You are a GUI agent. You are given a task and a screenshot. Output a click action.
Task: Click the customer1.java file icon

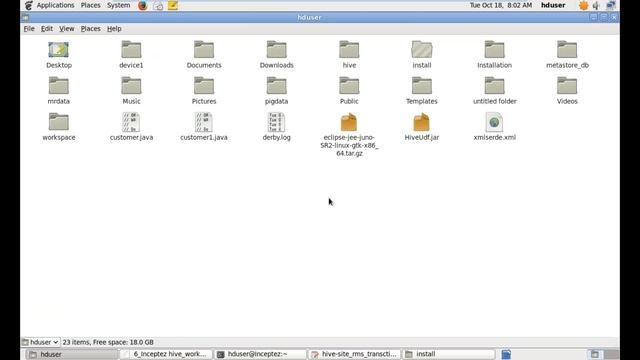click(204, 122)
